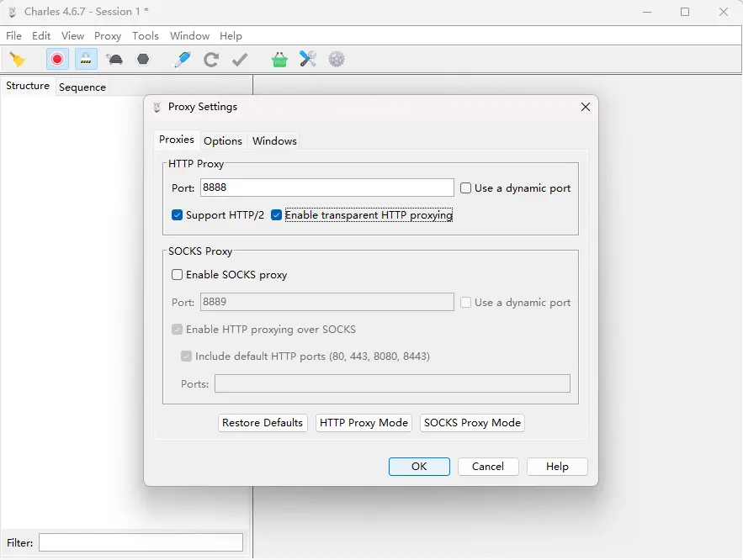The image size is (743, 560).
Task: Confirm with the OK button
Action: pyautogui.click(x=419, y=467)
